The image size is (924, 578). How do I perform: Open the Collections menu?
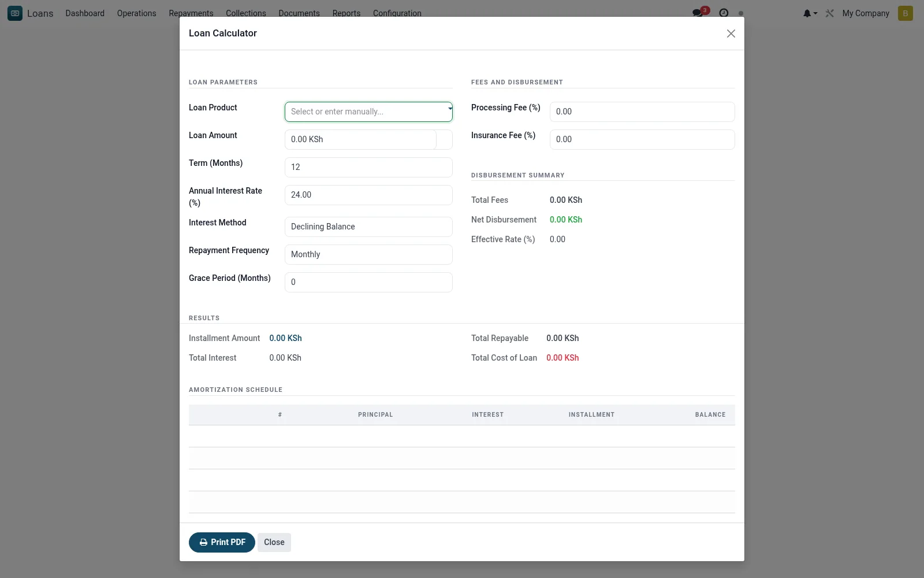click(x=246, y=13)
